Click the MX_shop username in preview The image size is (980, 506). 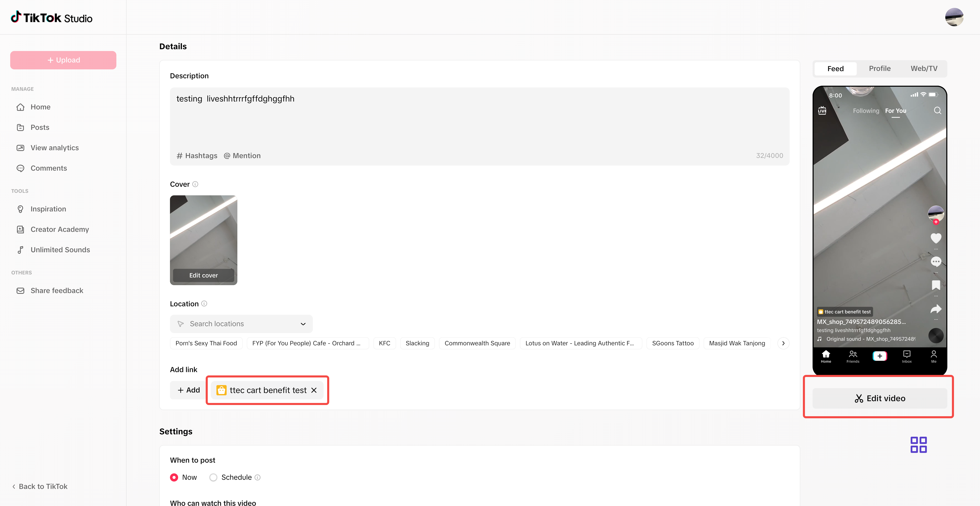click(x=861, y=322)
